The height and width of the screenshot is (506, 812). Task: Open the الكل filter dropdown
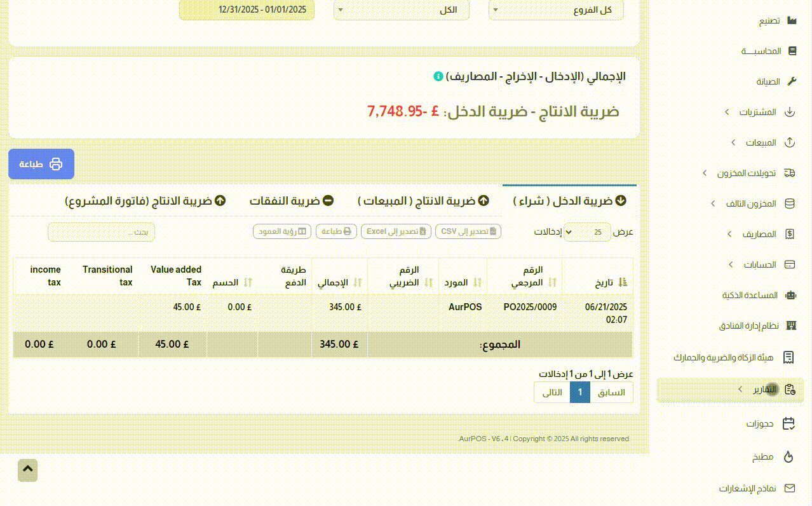point(402,10)
